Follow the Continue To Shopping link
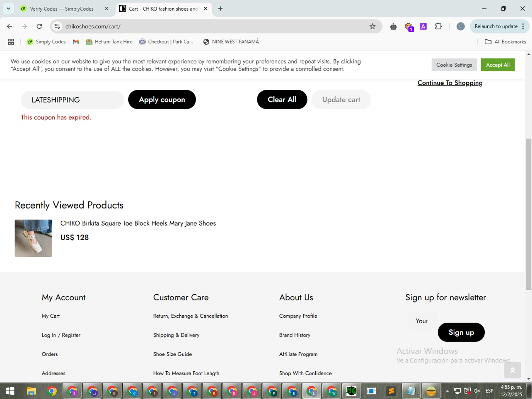The image size is (532, 399). (x=450, y=83)
